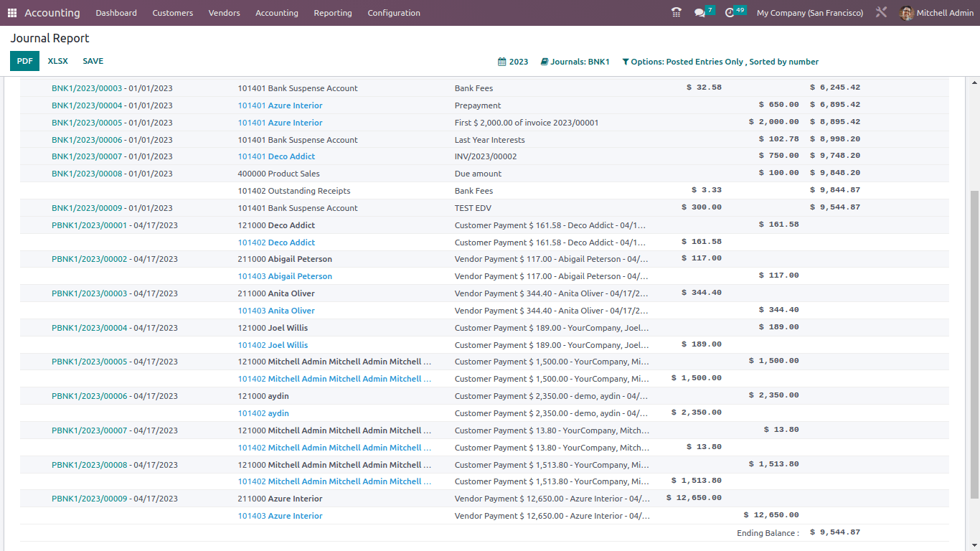
Task: Select the Due amount label
Action: (x=479, y=174)
